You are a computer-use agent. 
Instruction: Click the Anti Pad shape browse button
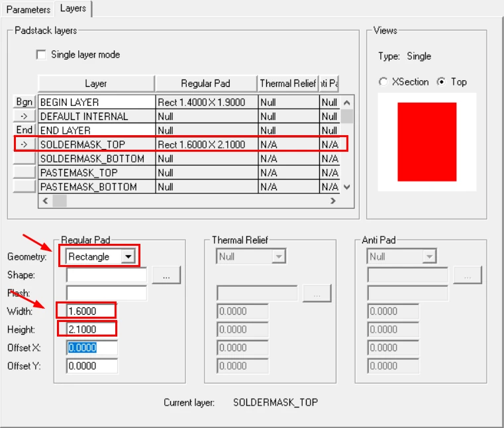coord(468,275)
